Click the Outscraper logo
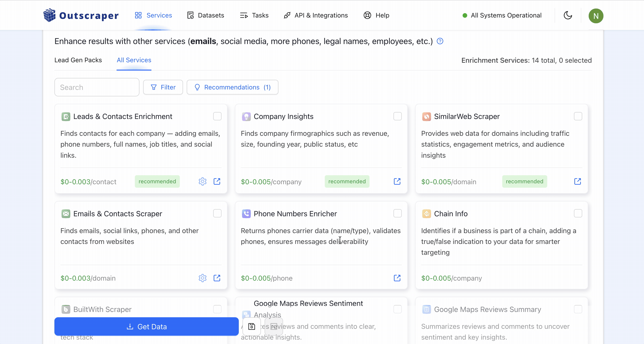The height and width of the screenshot is (344, 644). click(81, 15)
